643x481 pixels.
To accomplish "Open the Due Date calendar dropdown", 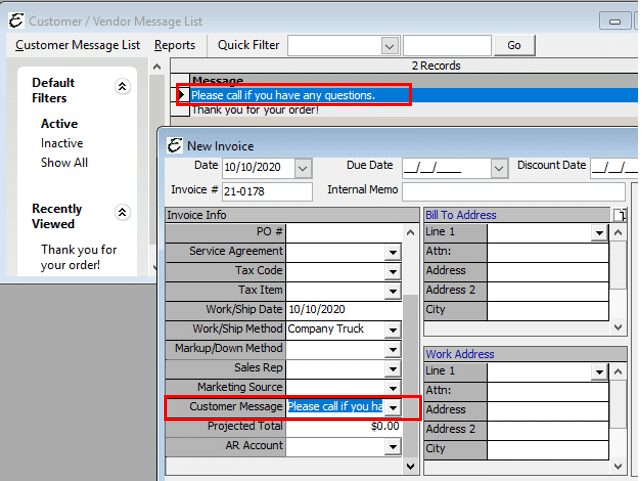I will tap(499, 169).
